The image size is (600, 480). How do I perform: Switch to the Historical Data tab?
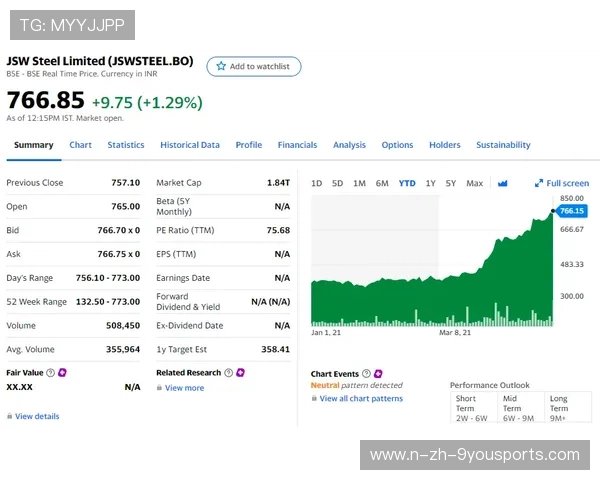pos(190,145)
